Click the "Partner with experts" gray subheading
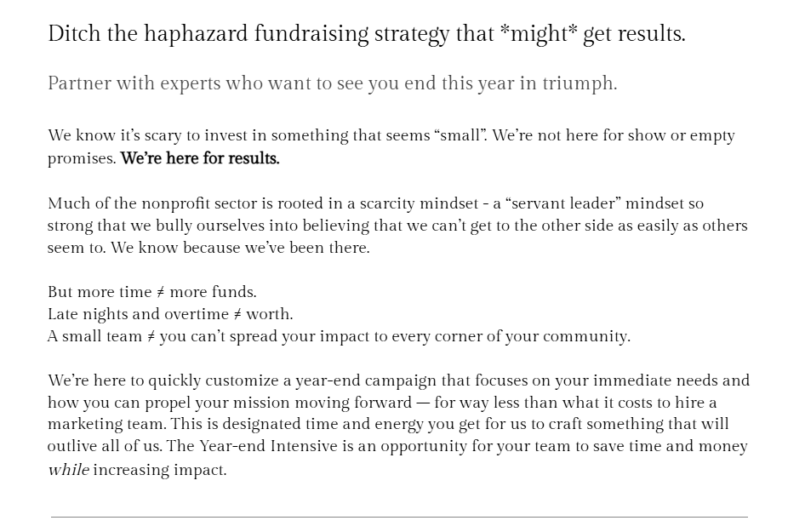 point(332,83)
